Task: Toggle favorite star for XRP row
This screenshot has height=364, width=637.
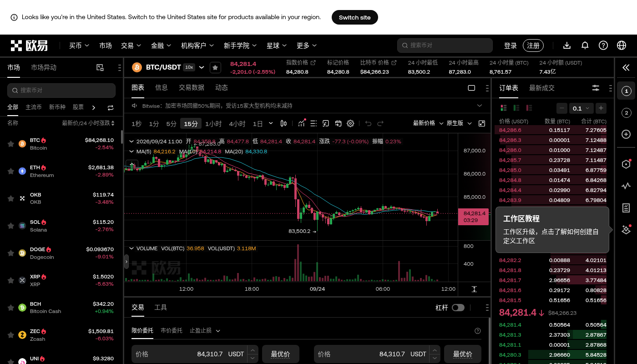Action: click(x=10, y=280)
